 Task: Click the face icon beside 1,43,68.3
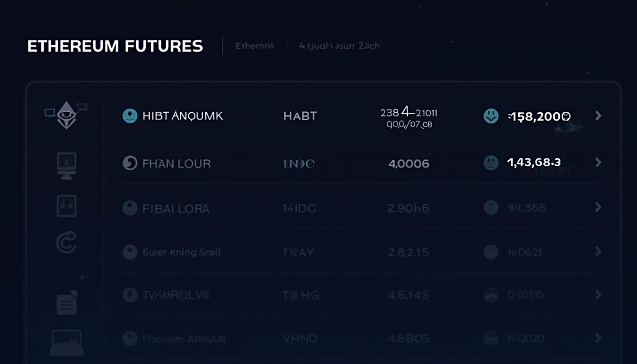(491, 163)
